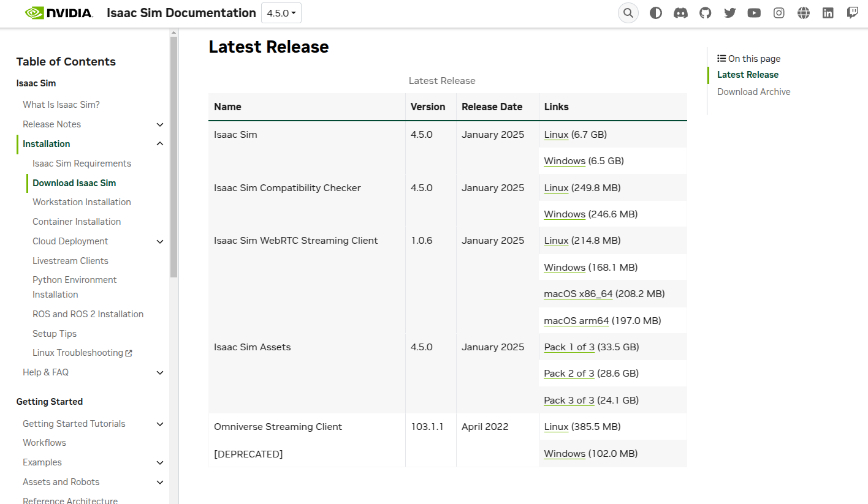Image resolution: width=868 pixels, height=504 pixels.
Task: Expand the Getting Started Tutorials chevron
Action: (x=160, y=424)
